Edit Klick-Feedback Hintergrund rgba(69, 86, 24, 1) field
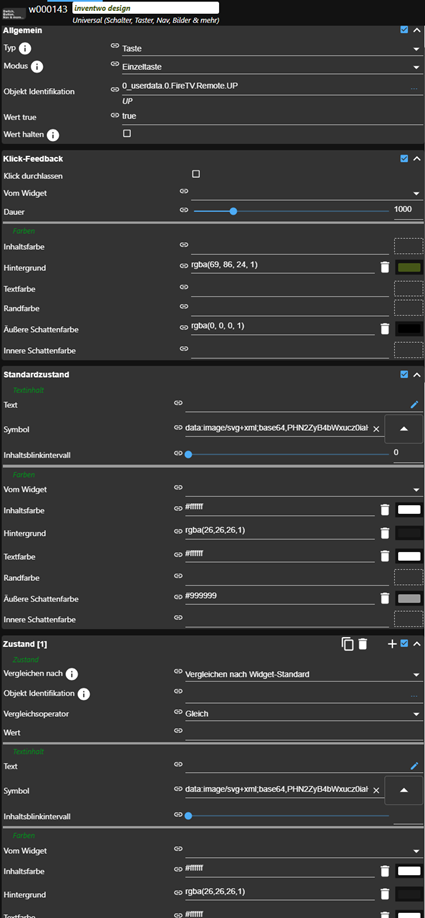 coord(283,266)
